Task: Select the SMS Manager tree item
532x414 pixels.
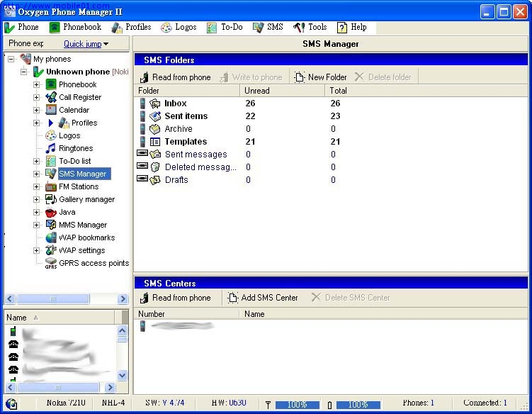Action: click(x=83, y=174)
